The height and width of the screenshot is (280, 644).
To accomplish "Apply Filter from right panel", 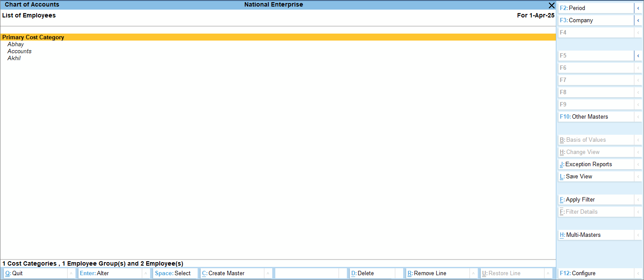I will (596, 200).
